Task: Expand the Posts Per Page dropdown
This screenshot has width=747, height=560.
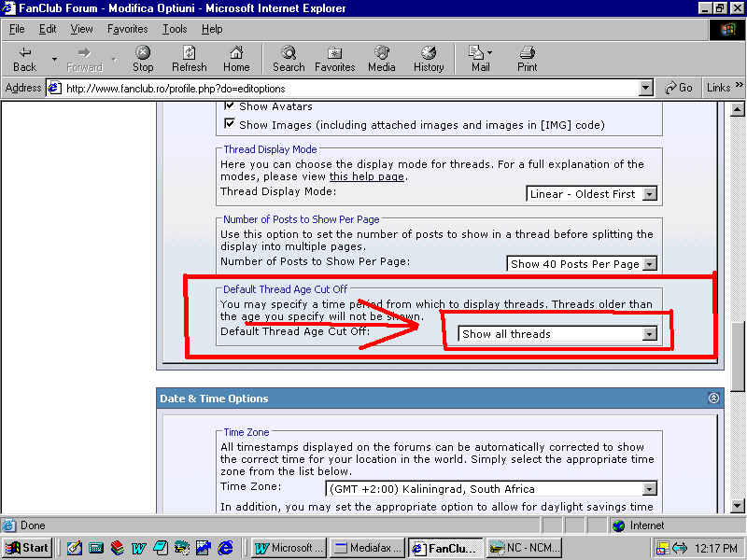Action: point(582,264)
